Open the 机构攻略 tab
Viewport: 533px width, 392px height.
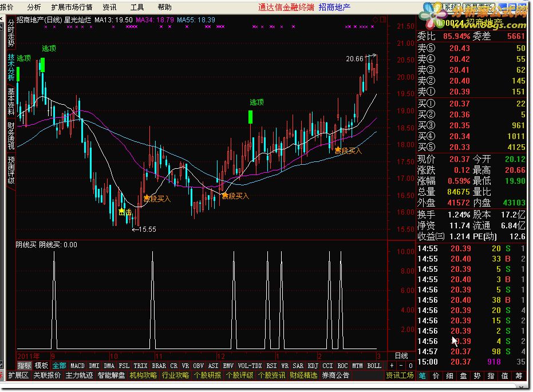[x=143, y=375]
